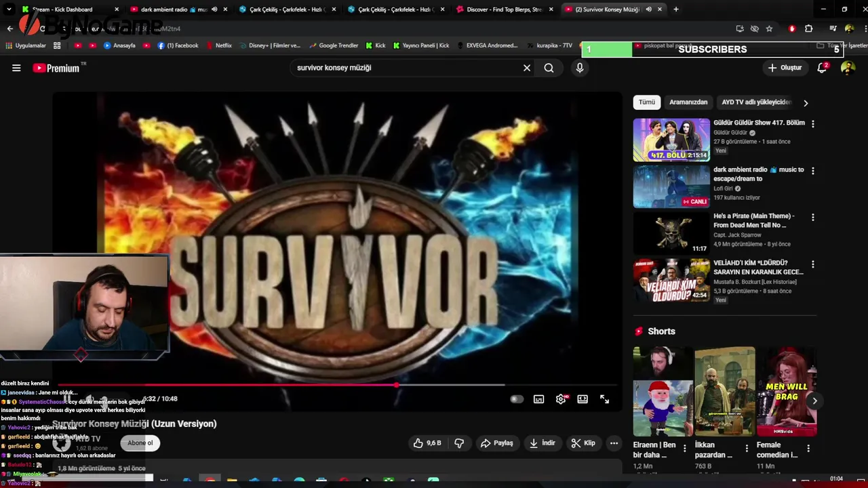Switch to Discover - Find Top Blerps tab
This screenshot has height=488, width=868.
point(504,9)
